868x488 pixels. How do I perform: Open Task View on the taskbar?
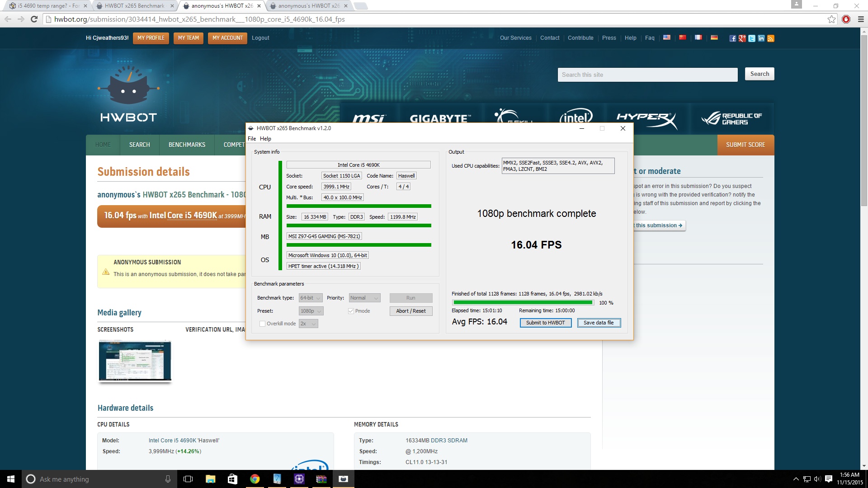pos(188,479)
